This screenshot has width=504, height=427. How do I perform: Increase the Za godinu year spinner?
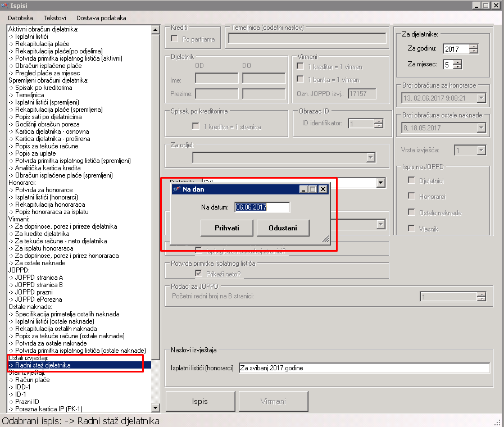tap(473, 46)
